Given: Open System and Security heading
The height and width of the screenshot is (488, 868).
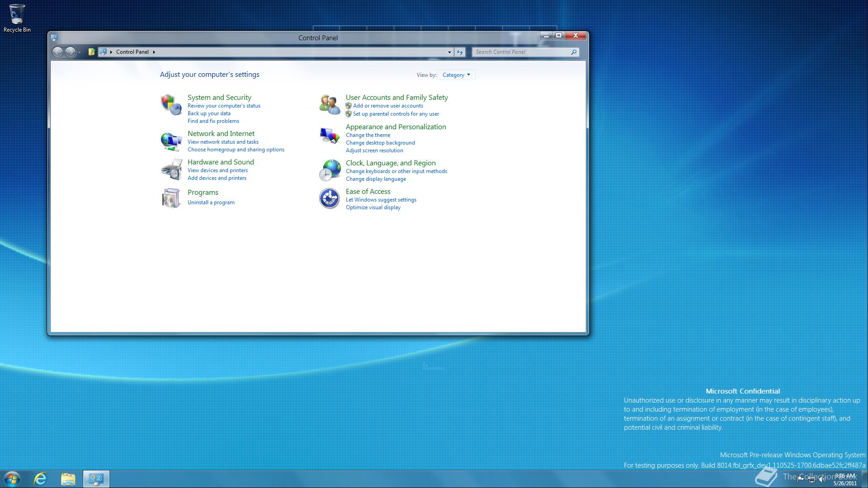Looking at the screenshot, I should [x=219, y=97].
